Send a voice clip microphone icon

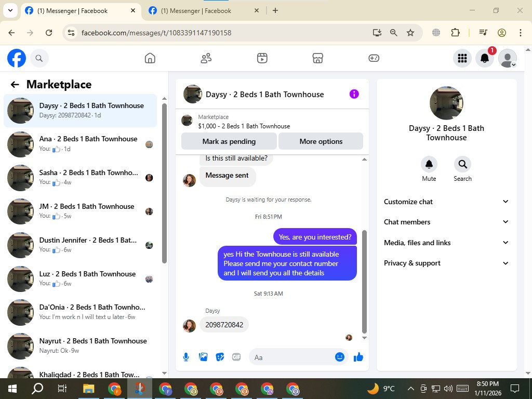[186, 357]
